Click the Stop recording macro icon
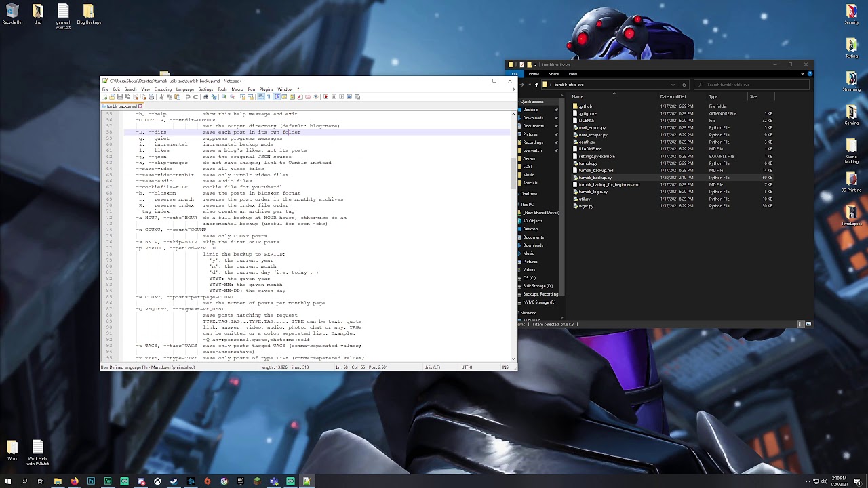868x488 pixels. pos(334,96)
